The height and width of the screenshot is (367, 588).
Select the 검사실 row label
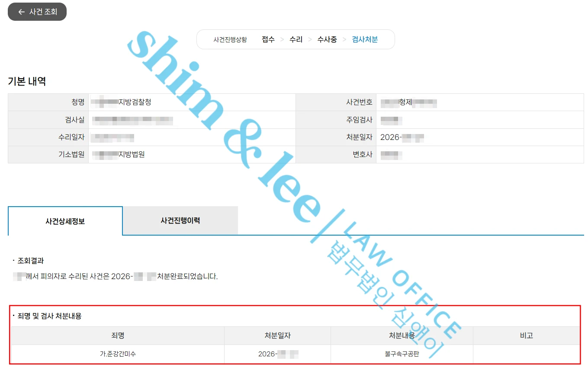75,120
